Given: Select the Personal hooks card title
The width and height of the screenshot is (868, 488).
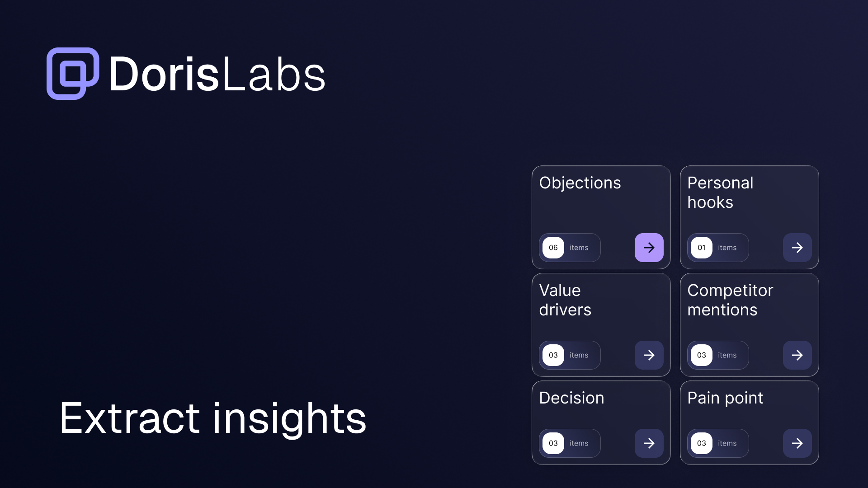Looking at the screenshot, I should click(x=721, y=192).
